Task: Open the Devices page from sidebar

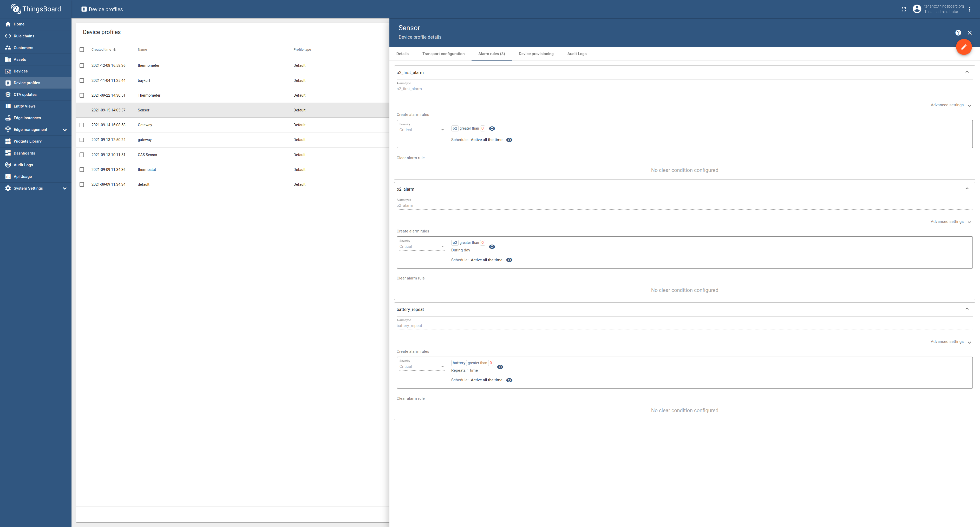Action: pyautogui.click(x=21, y=71)
